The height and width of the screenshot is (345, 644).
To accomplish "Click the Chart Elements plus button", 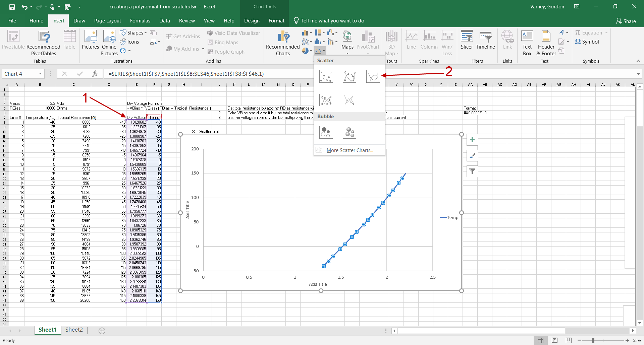I will click(472, 140).
